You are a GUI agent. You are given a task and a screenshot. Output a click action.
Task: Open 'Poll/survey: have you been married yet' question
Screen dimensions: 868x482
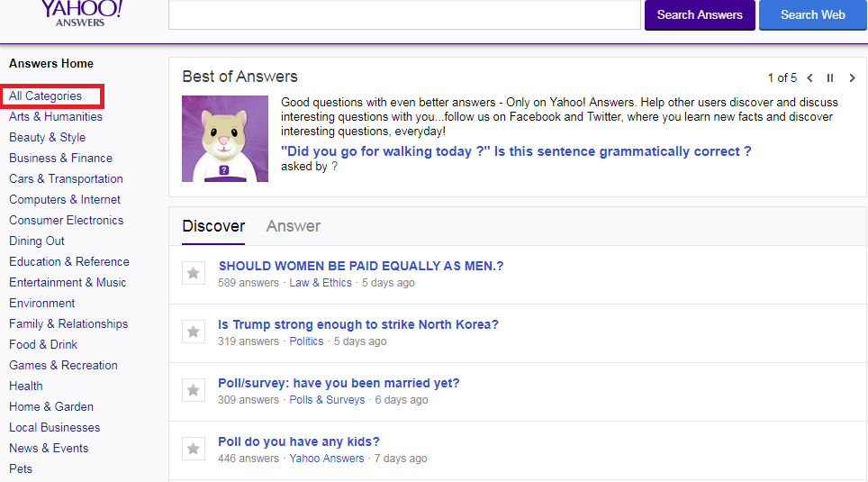click(x=339, y=384)
